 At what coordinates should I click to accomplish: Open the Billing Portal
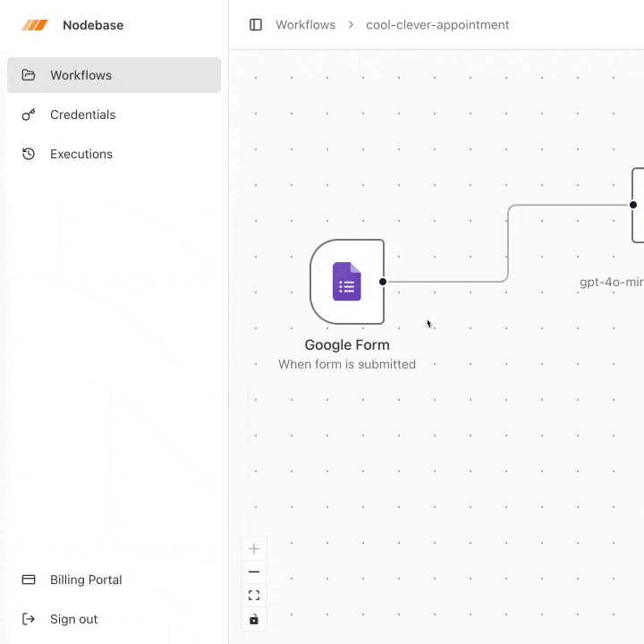(114, 580)
